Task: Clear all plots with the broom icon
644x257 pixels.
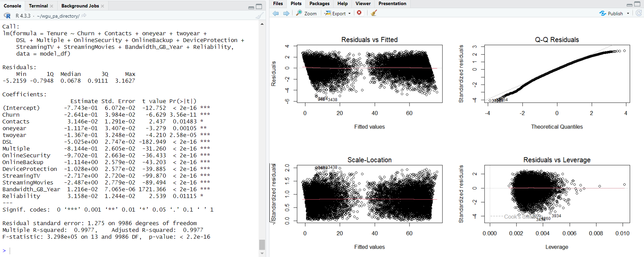Action: [x=374, y=13]
